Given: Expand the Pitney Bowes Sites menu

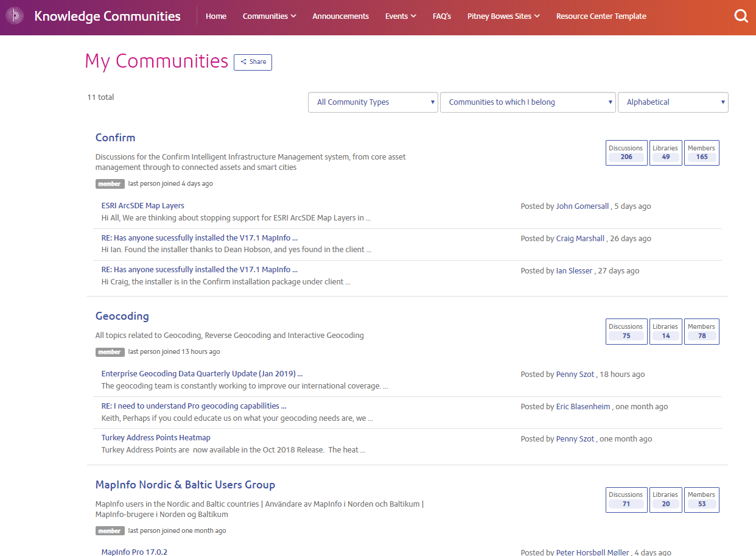Looking at the screenshot, I should pos(503,16).
